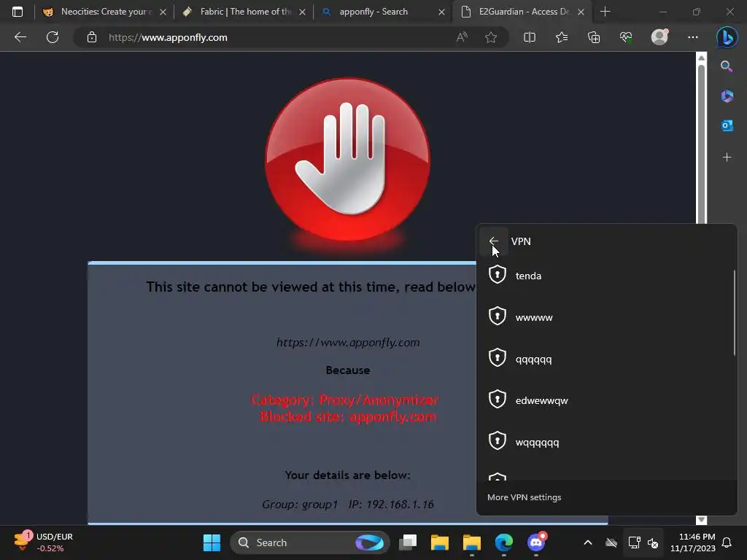This screenshot has height=560, width=747.
Task: Go back from the VPN flyout panel
Action: click(x=494, y=241)
